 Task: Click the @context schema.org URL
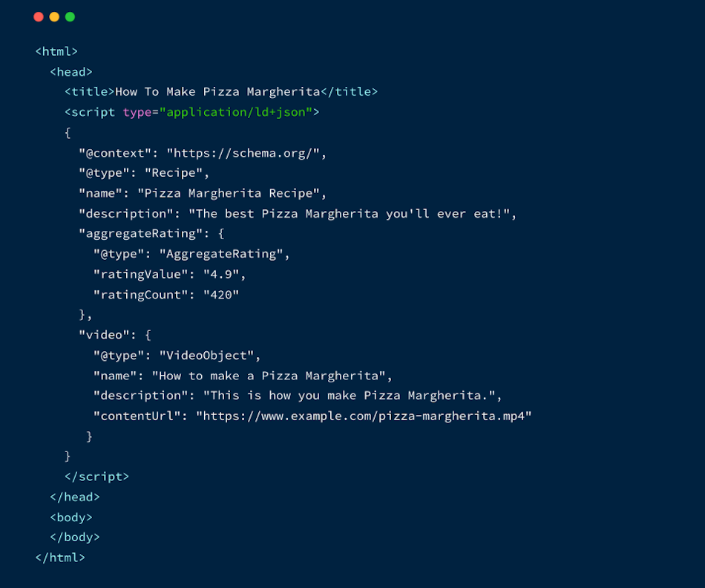coord(243,154)
